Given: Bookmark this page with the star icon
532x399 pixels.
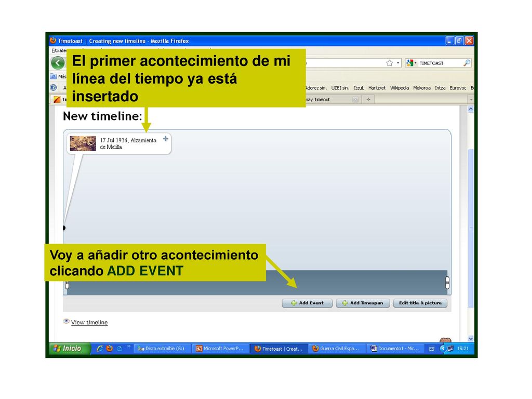Looking at the screenshot, I should 390,63.
